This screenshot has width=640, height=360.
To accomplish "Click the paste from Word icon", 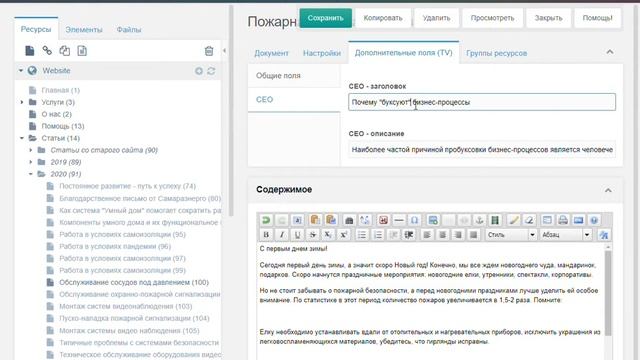I will pyautogui.click(x=331, y=220).
